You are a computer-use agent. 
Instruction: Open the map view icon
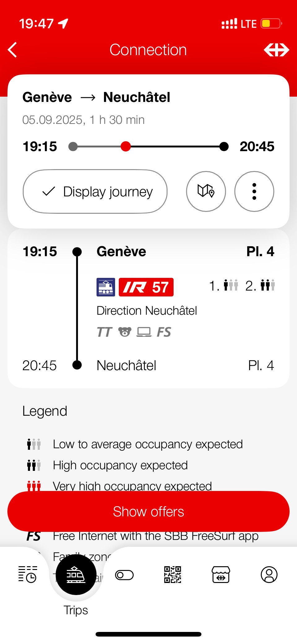point(206,191)
